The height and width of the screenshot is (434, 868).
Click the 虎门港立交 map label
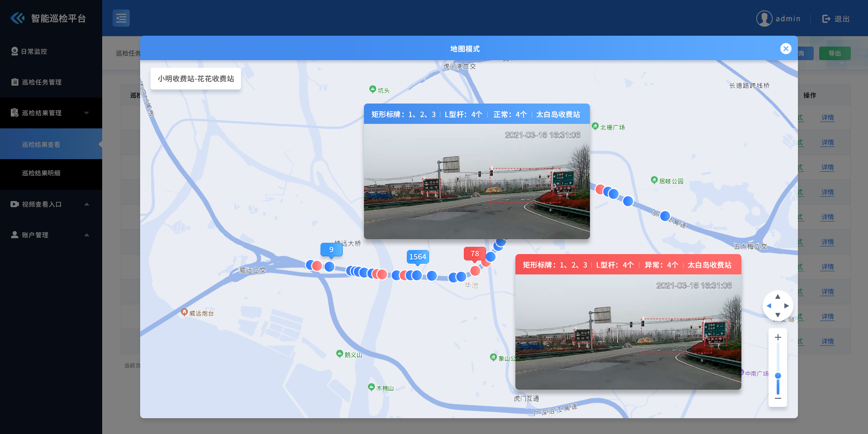pos(459,66)
